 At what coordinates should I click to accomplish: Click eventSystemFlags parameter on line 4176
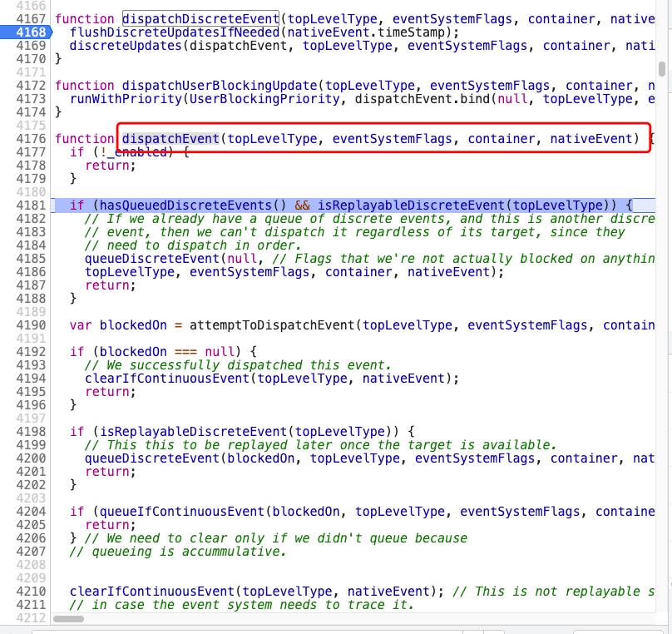pos(393,138)
